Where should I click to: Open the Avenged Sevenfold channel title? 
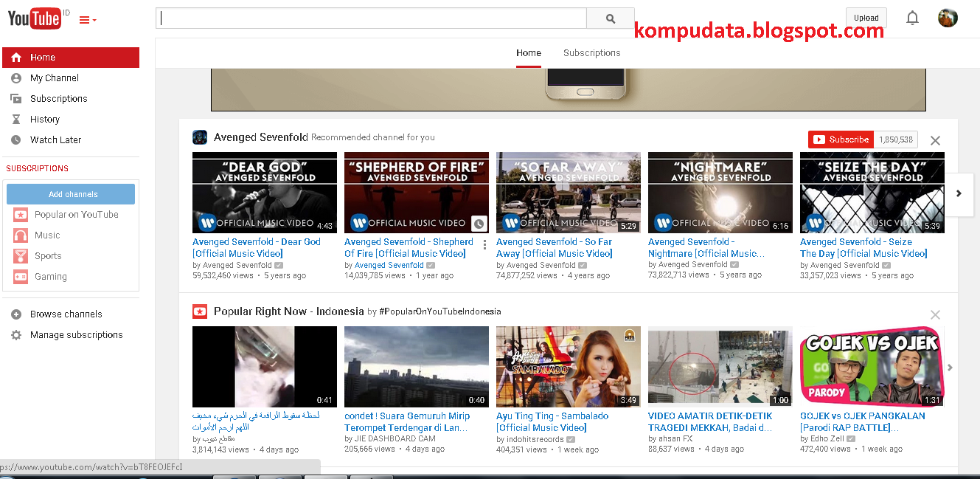(261, 137)
